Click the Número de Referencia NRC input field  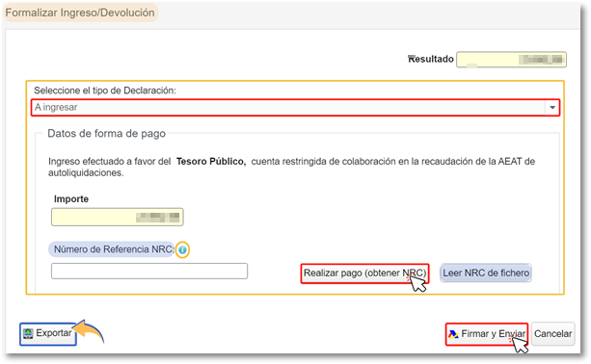149,271
